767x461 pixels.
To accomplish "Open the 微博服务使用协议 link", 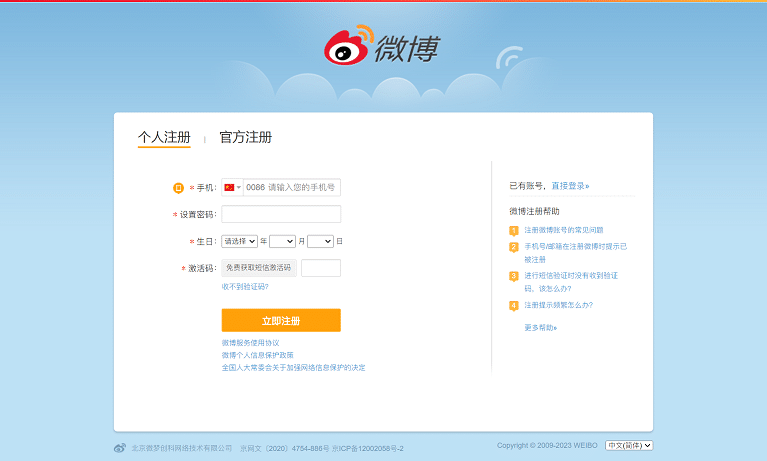I will click(250, 343).
